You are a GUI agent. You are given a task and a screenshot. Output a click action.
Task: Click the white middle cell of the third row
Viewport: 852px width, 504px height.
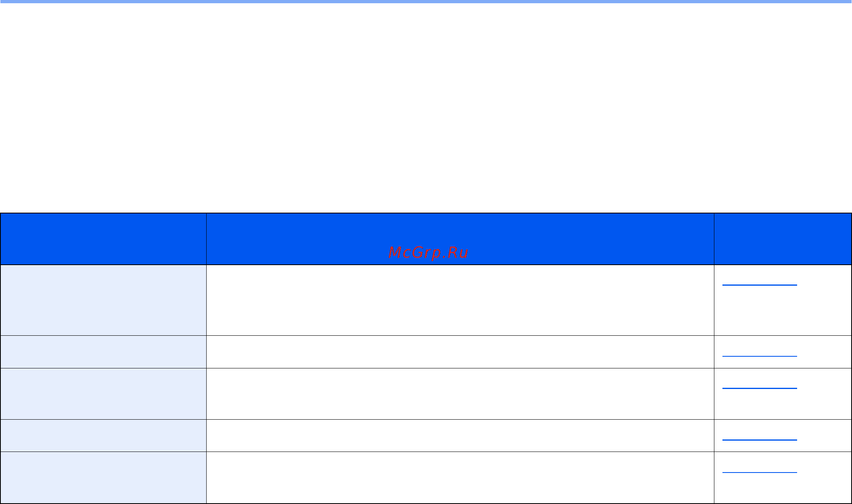tap(460, 394)
